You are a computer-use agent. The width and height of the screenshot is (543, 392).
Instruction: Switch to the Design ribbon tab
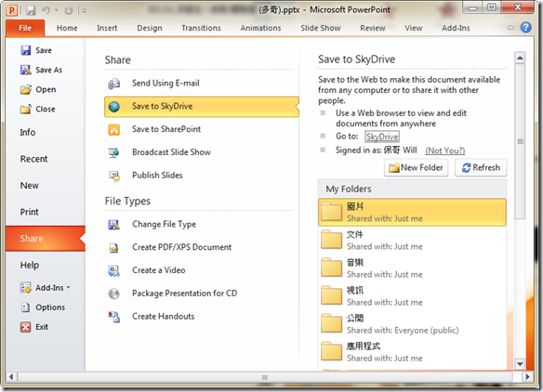pyautogui.click(x=150, y=28)
